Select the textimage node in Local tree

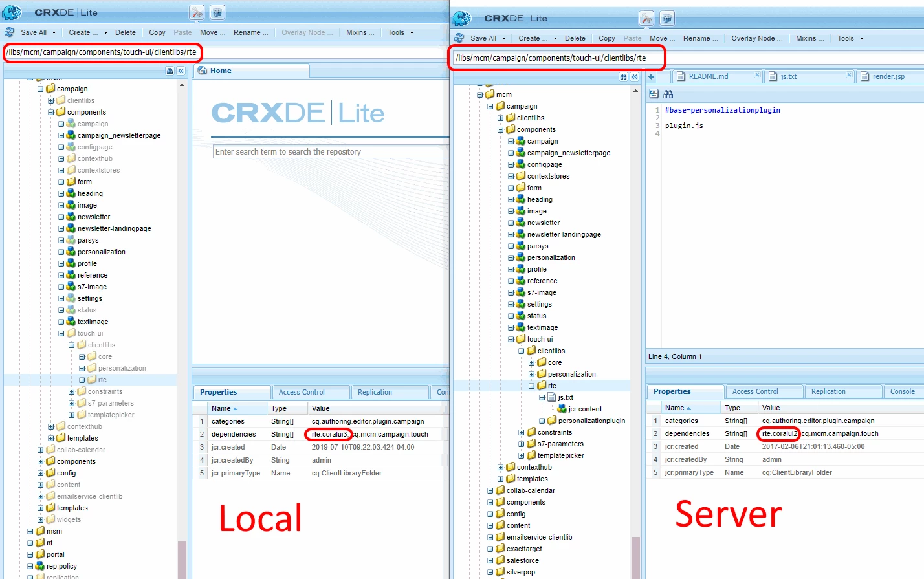[x=93, y=322]
